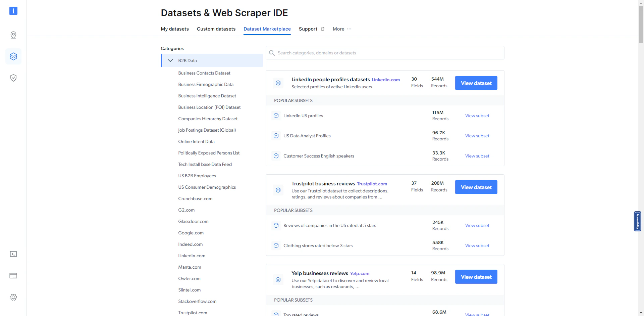Click the external link icon beside Support
The image size is (644, 316).
323,29
